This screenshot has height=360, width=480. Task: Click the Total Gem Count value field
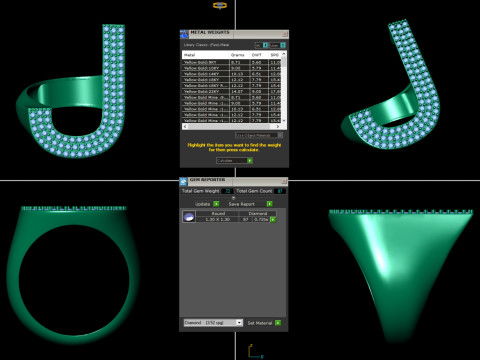[280, 191]
